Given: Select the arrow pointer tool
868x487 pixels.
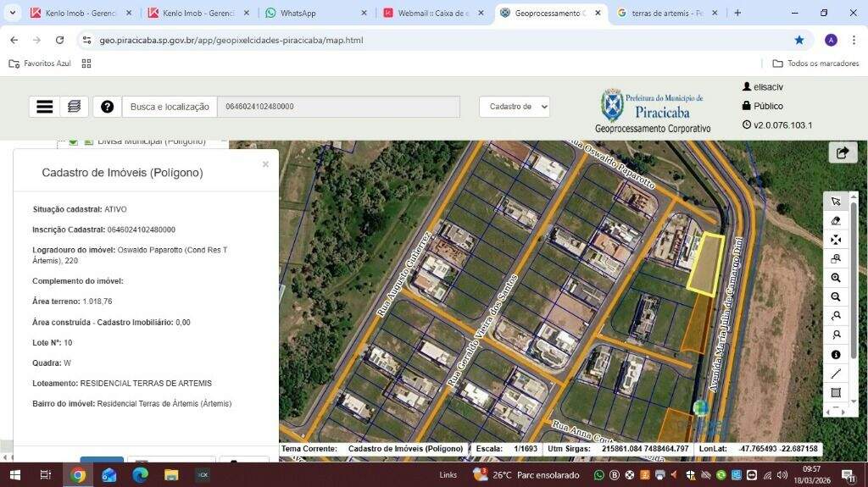Looking at the screenshot, I should coord(836,201).
